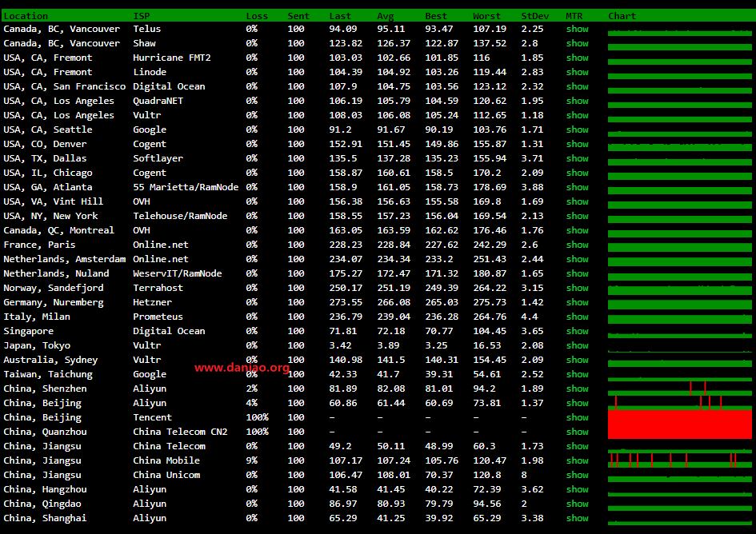
Task: Open show link for Dallas Softlayer
Action: pyautogui.click(x=577, y=158)
